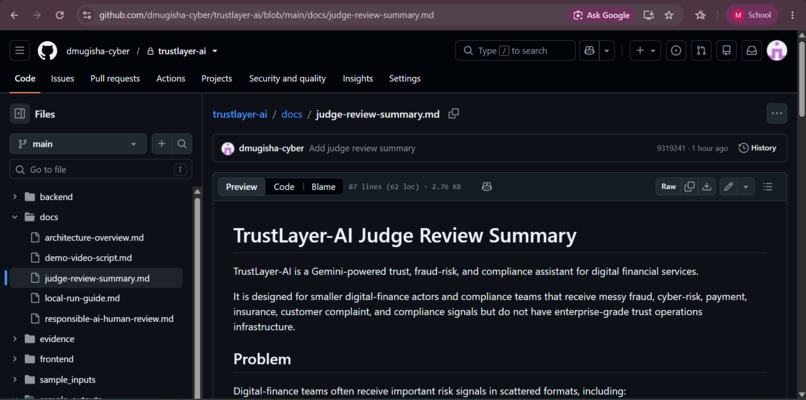
Task: Open Chrome's three-dot menu
Action: click(x=793, y=15)
